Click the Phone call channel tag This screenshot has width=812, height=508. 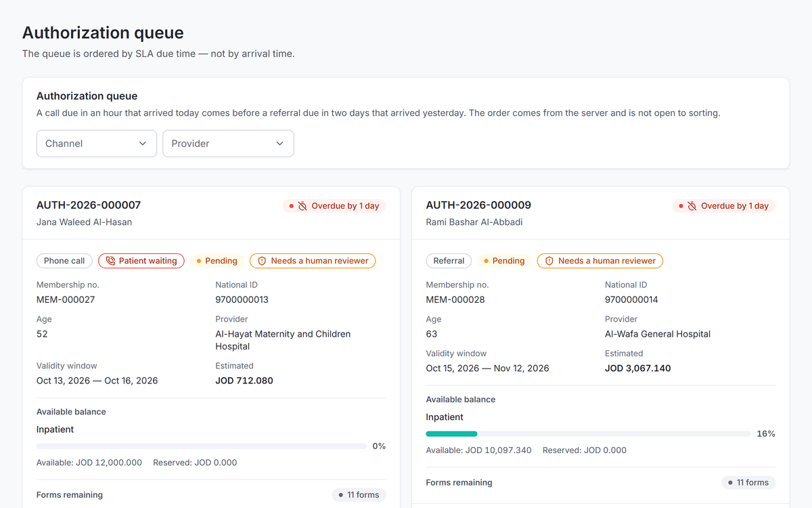pyautogui.click(x=64, y=261)
